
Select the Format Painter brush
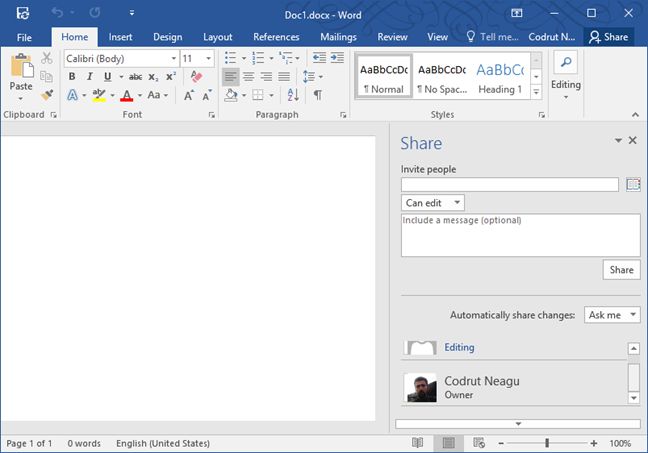pos(47,95)
